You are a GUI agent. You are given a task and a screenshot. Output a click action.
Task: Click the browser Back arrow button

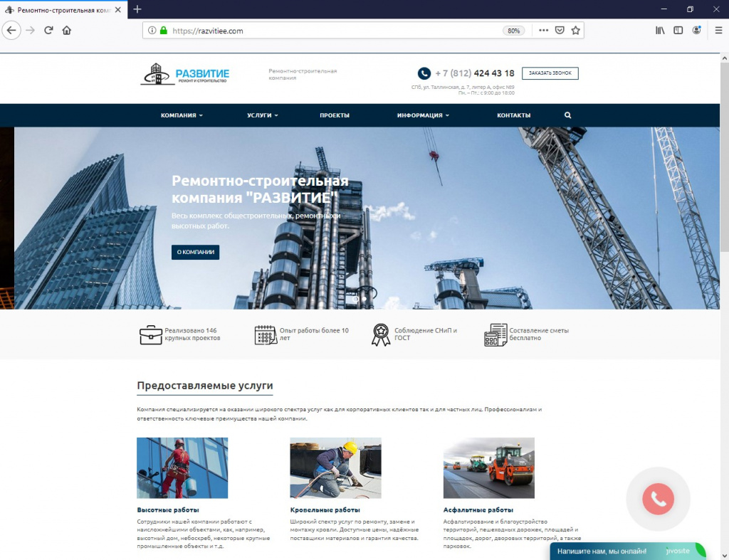tap(11, 31)
